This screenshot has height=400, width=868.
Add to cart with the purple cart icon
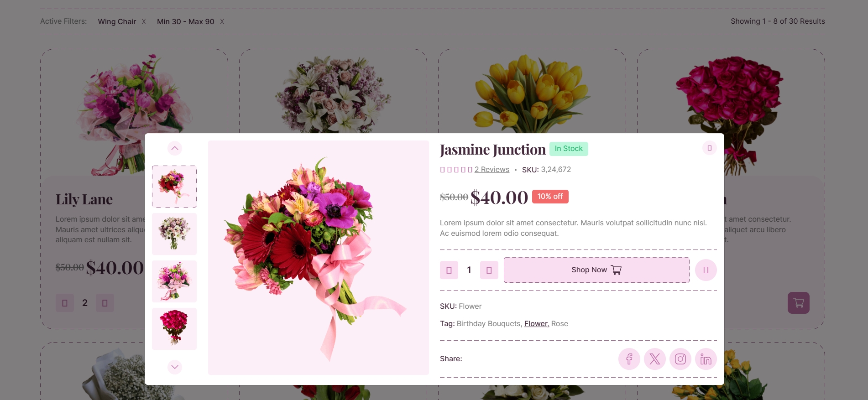[x=798, y=303]
